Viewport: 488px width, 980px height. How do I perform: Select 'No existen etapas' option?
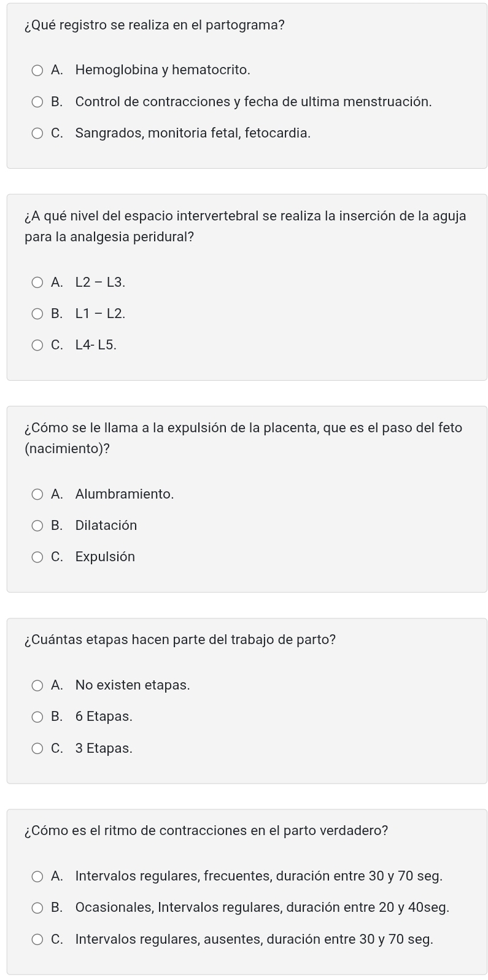[38, 685]
